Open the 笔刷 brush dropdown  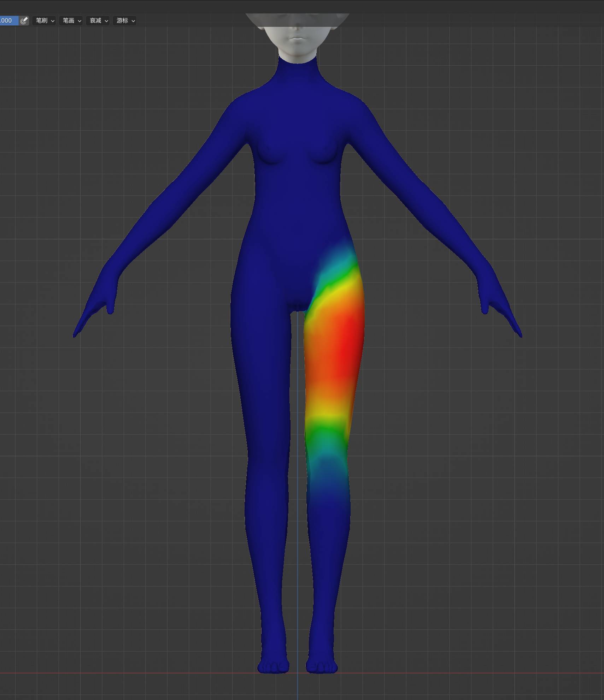45,21
